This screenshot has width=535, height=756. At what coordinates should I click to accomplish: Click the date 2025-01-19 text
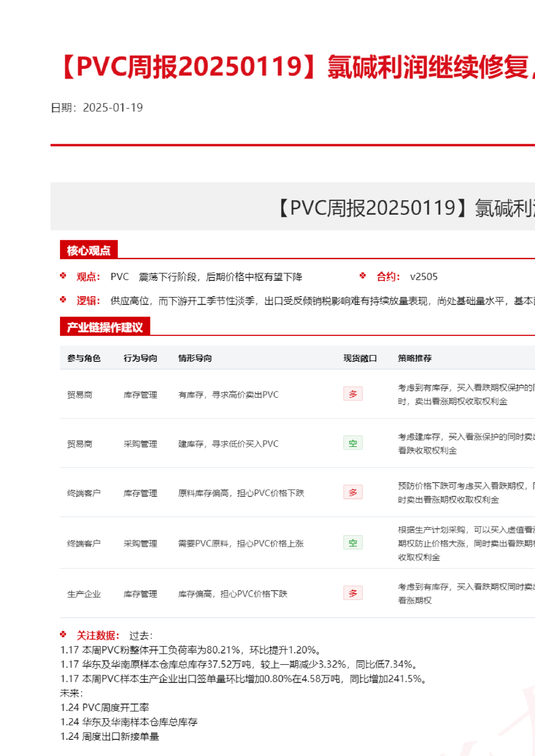(x=113, y=108)
